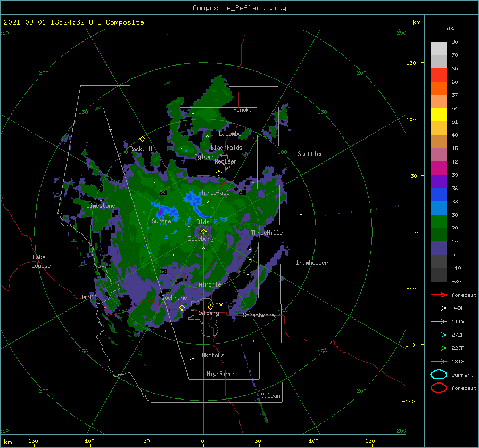This screenshot has height=448, width=479.
Task: Select the Olds label
Action: click(203, 222)
